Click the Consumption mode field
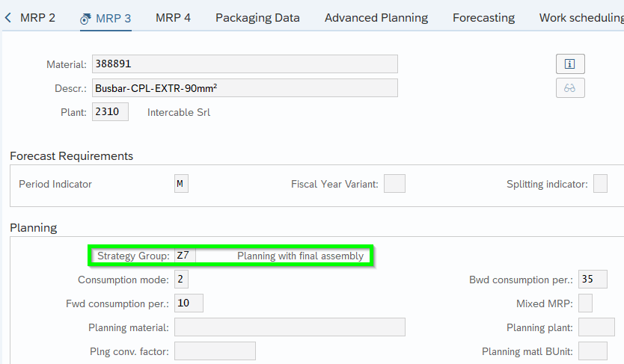This screenshot has width=624, height=364. pos(181,280)
